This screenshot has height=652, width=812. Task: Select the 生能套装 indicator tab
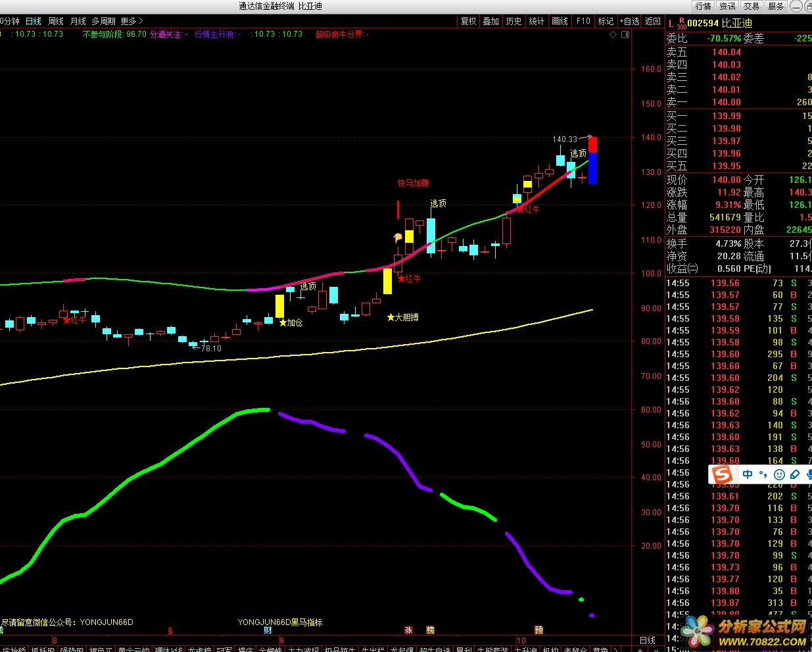[x=492, y=650]
